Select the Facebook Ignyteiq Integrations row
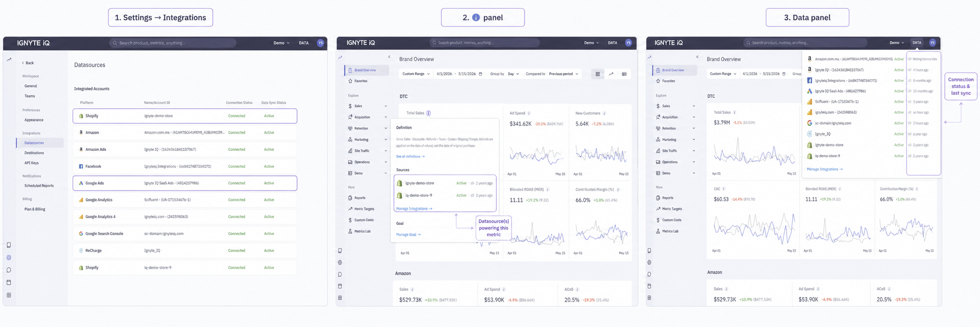 [x=185, y=166]
